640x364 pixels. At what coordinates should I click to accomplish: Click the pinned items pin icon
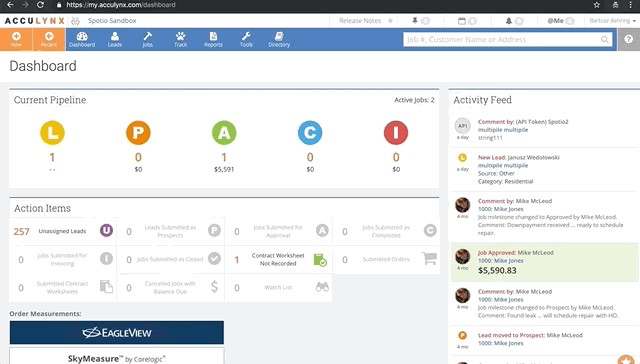coord(415,20)
